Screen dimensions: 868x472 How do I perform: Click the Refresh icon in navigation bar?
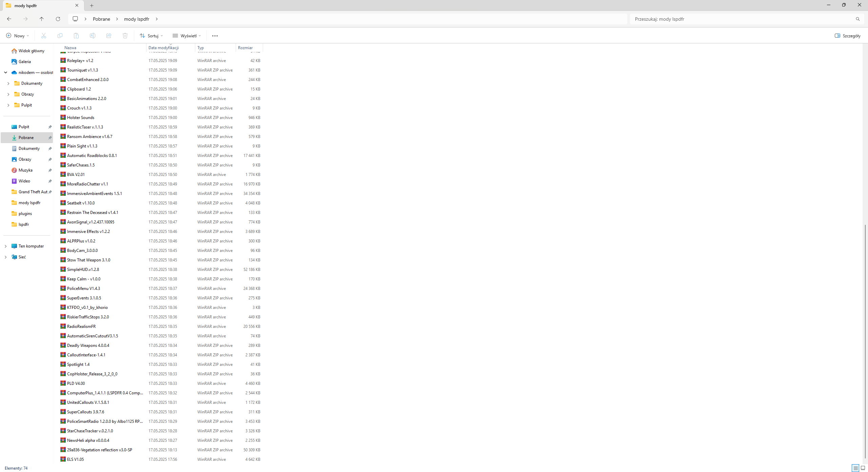(58, 19)
